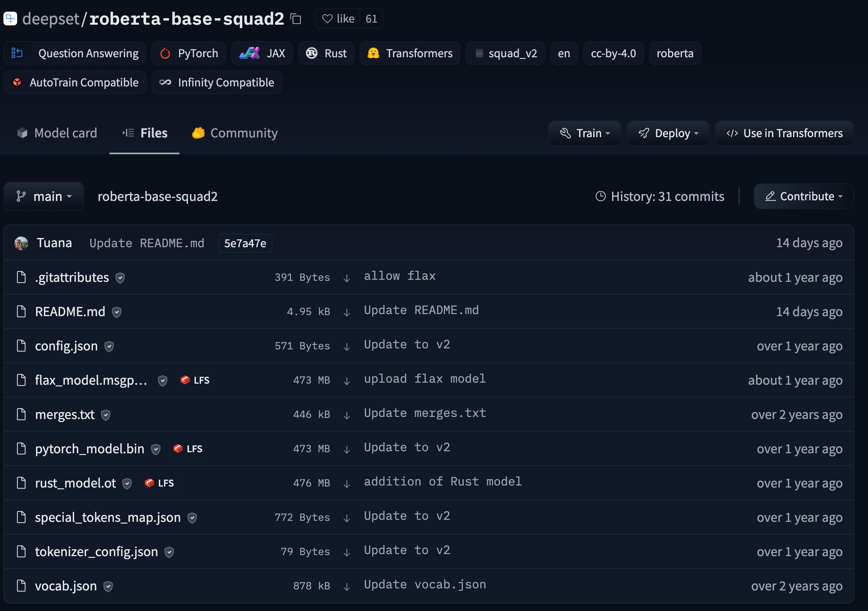Open History: 31 commits link
This screenshot has width=868, height=611.
coord(660,196)
